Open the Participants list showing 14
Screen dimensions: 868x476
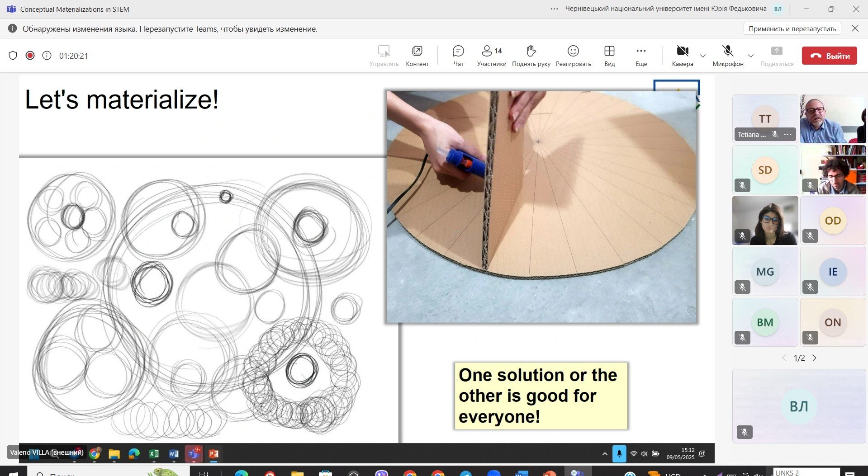pos(492,56)
